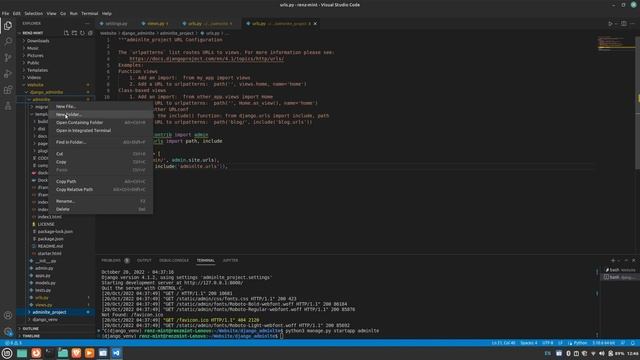
Task: Refresh the Explorer file tree
Action: (82, 33)
